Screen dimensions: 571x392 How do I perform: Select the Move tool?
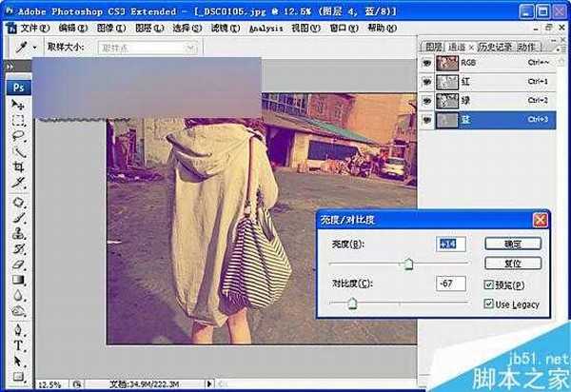(x=18, y=105)
